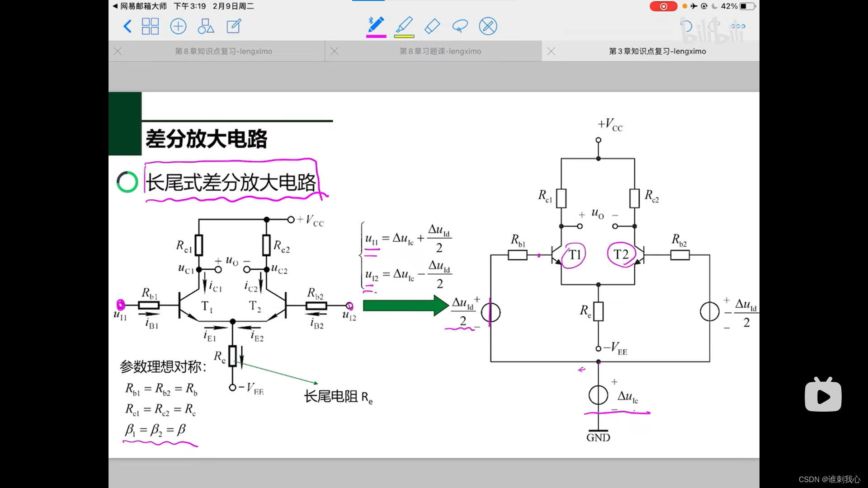Select the lasso selection tool
Viewport: 868px width, 488px height.
(460, 26)
